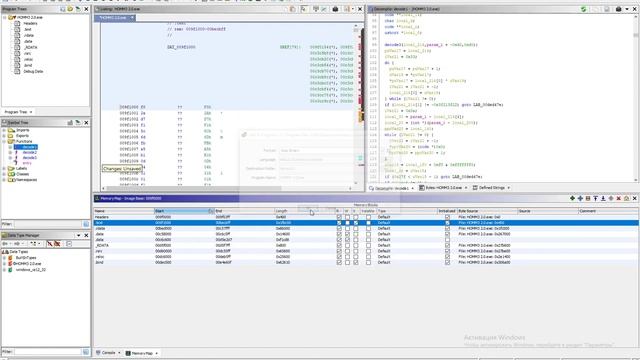640x360 pixels.
Task: Click the expand block up icon
Action: 596,198
